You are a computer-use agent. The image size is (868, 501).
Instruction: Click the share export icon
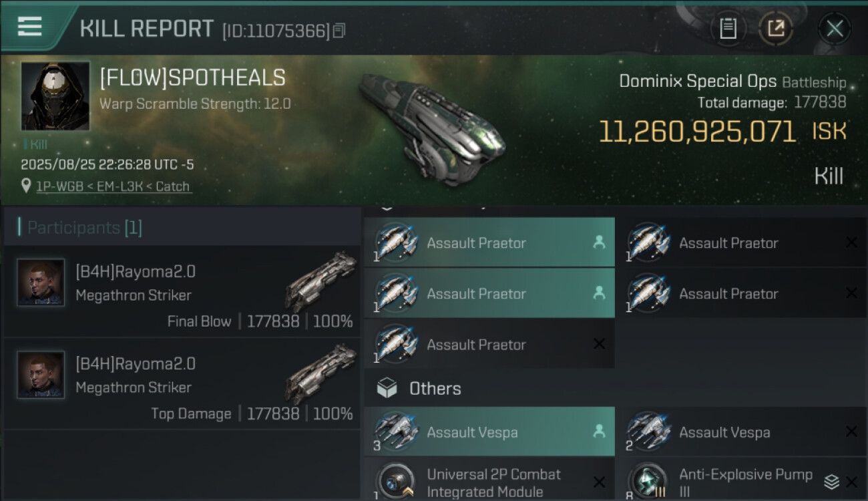pyautogui.click(x=776, y=29)
